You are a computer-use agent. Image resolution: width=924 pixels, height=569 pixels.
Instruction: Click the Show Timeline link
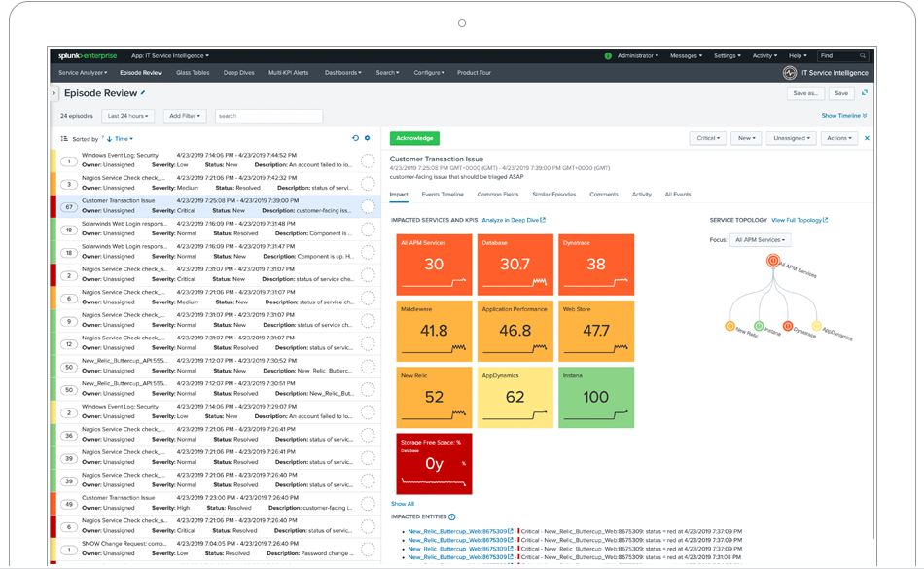(844, 116)
